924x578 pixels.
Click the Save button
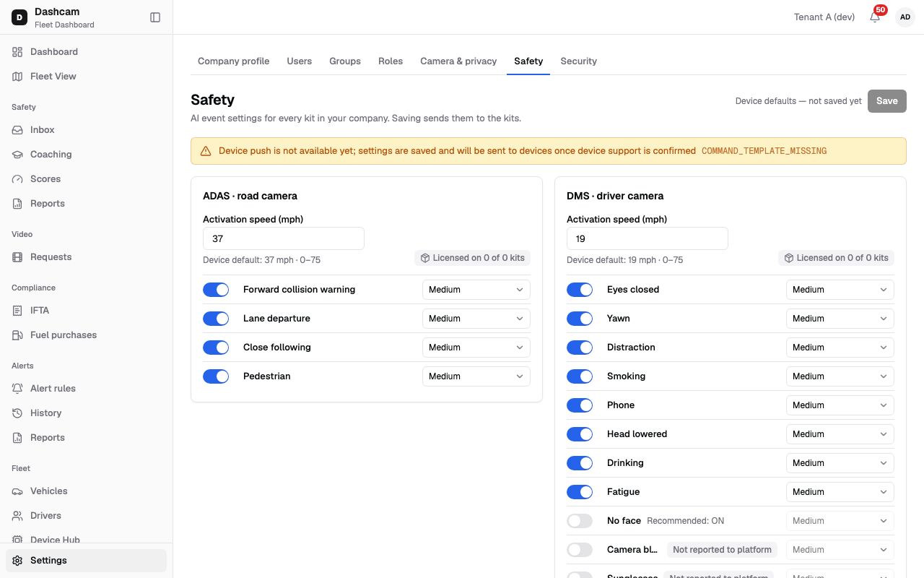[887, 101]
